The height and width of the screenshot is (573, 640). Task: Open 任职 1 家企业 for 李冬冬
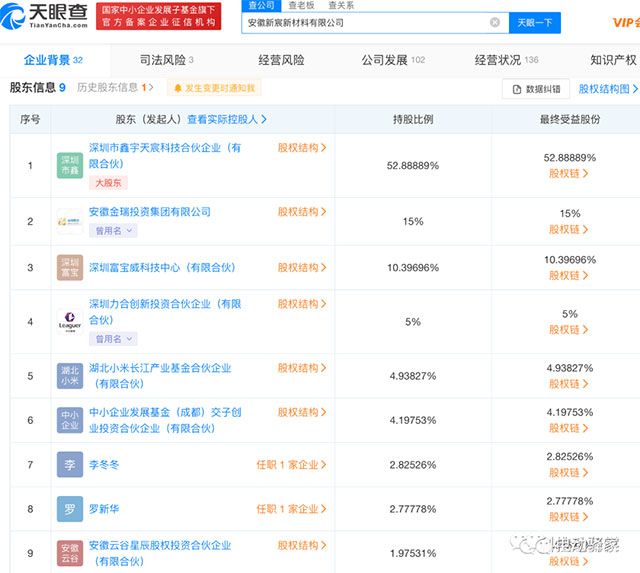(x=291, y=465)
